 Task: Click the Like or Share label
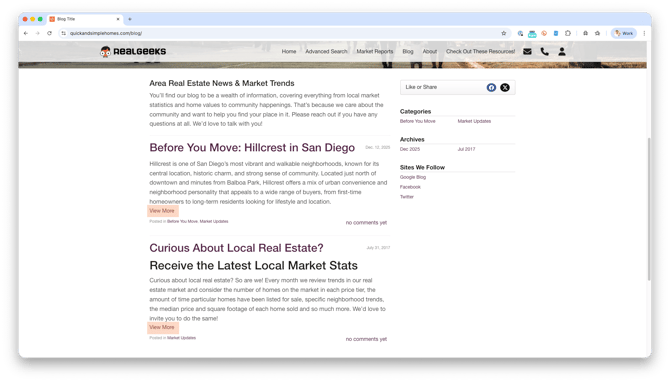[421, 87]
